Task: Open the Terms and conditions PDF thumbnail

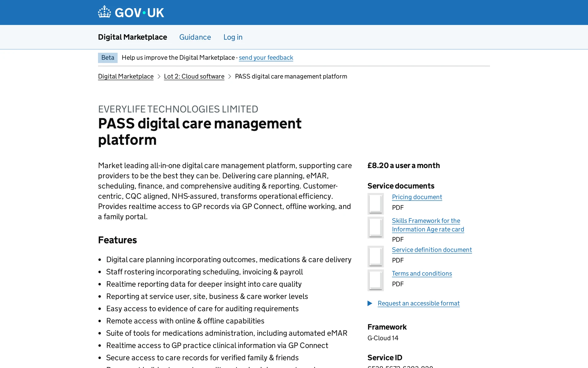Action: (375, 280)
